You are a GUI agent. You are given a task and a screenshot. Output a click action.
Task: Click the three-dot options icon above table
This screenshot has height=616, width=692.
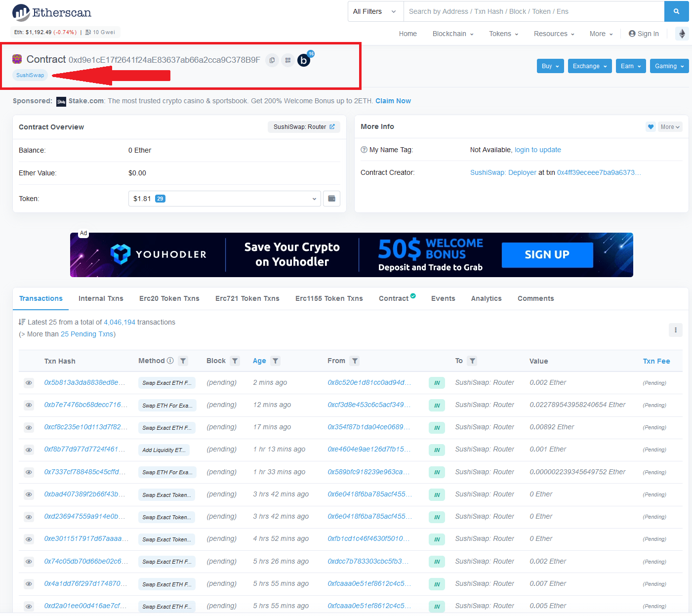pyautogui.click(x=675, y=330)
